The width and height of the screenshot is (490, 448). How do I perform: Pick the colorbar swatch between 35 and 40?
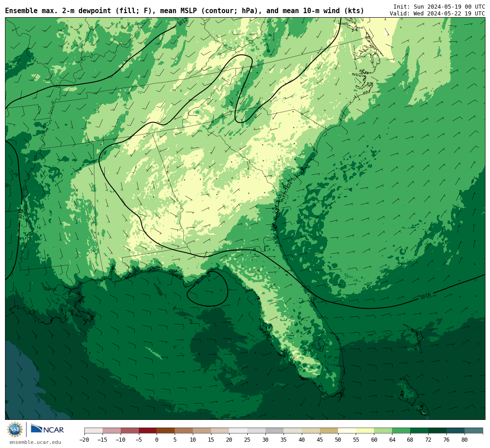(293, 431)
